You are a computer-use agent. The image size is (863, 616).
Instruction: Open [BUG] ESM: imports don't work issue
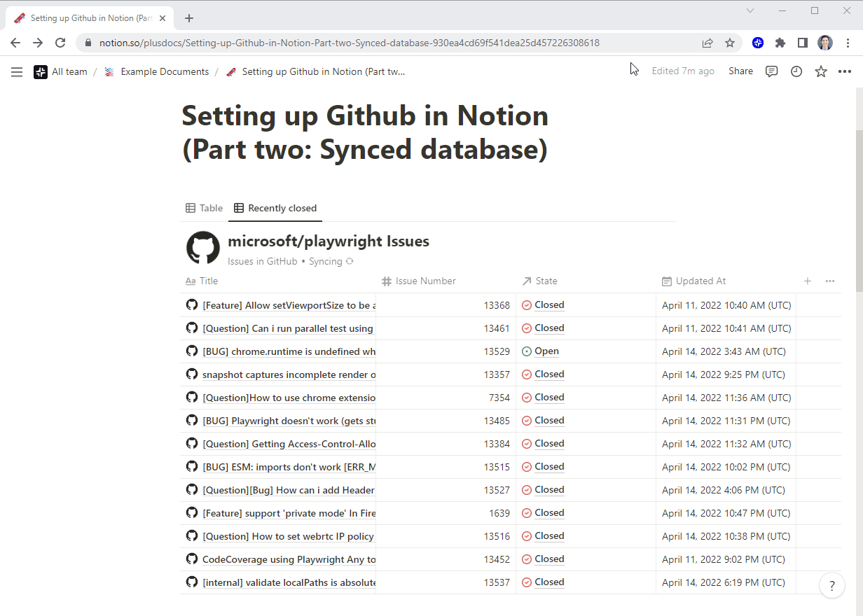click(x=289, y=467)
